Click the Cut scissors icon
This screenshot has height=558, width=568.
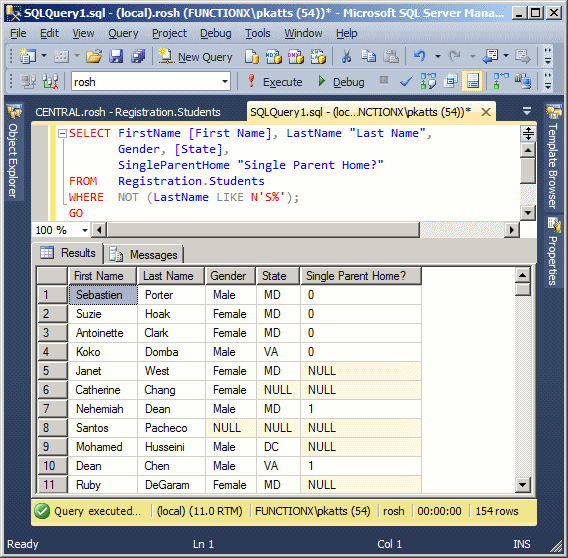[346, 57]
